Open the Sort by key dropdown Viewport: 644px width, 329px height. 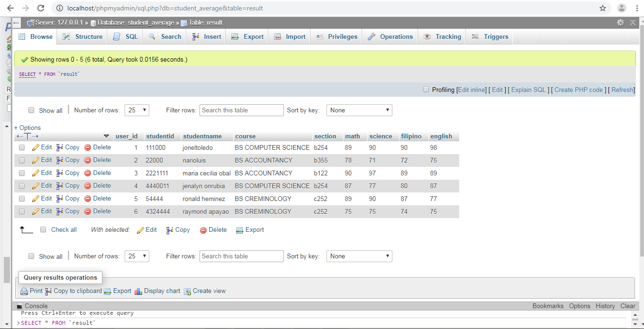tap(359, 110)
